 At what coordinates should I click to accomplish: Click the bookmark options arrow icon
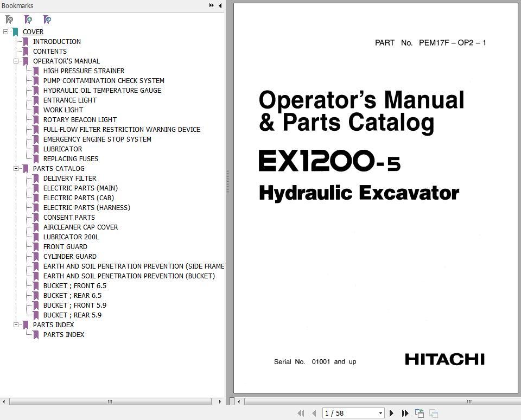47,20
